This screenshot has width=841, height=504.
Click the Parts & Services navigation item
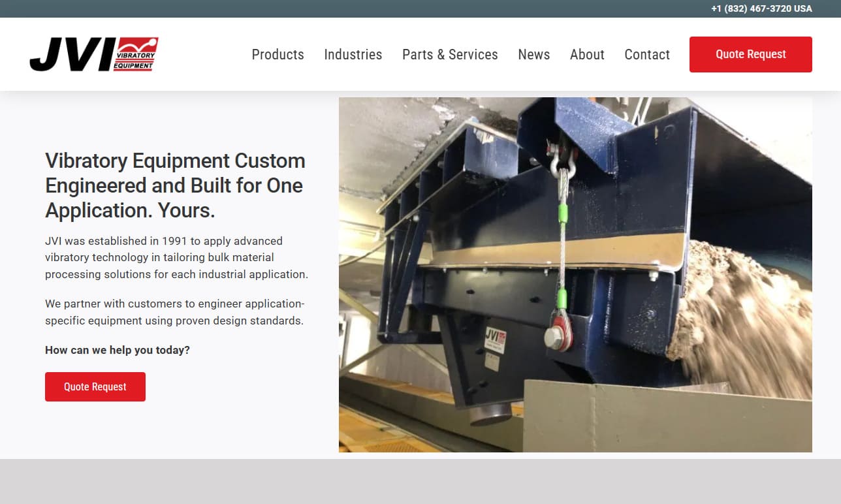[449, 54]
